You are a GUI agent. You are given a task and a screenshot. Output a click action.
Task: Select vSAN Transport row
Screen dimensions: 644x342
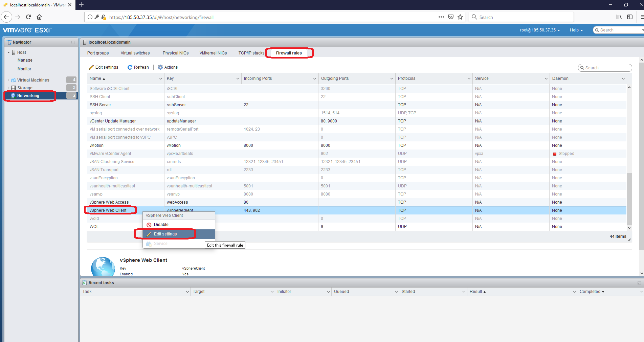click(x=357, y=170)
